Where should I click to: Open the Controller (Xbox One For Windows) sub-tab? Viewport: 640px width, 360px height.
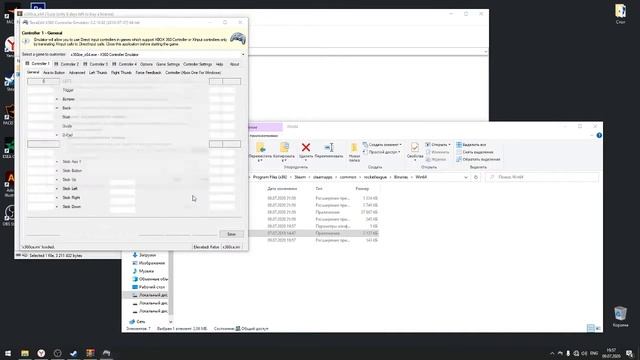click(193, 73)
